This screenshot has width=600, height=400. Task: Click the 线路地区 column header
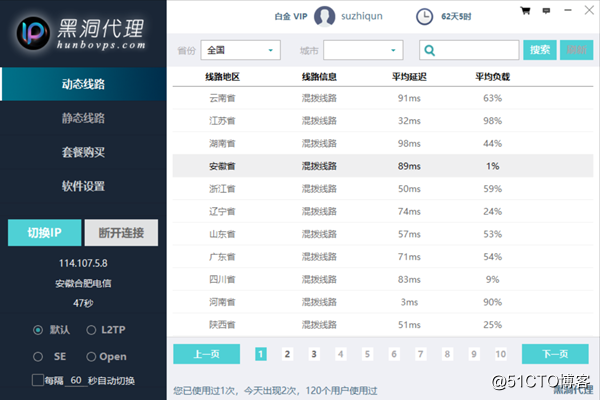(222, 77)
